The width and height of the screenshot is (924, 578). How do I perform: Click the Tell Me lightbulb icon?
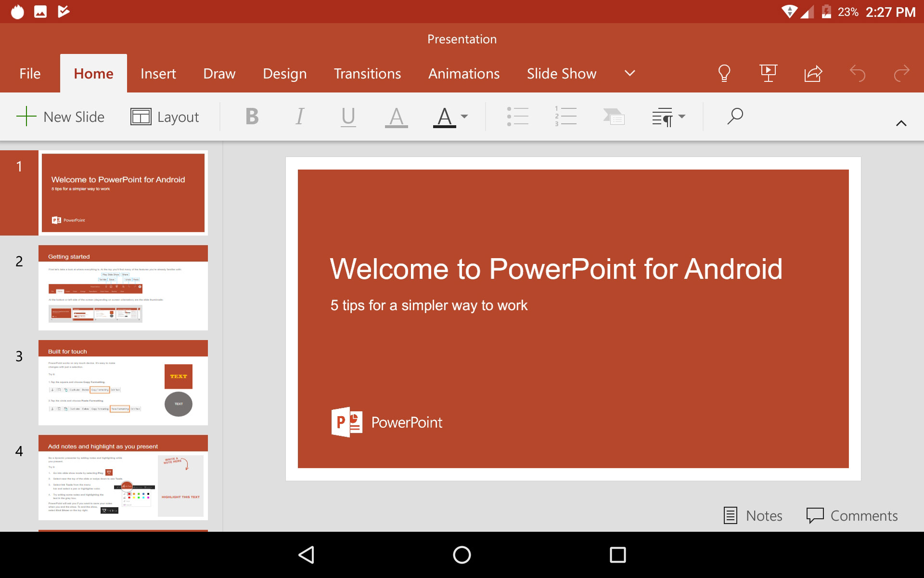click(724, 73)
